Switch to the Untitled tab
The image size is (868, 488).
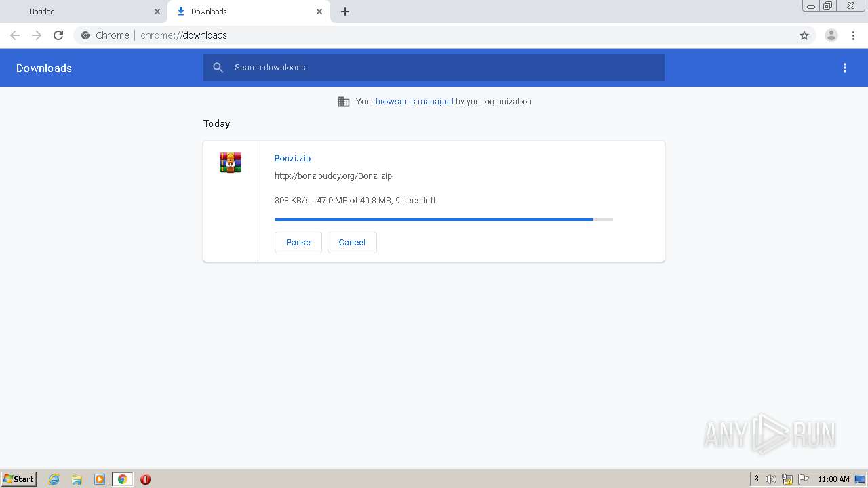tap(83, 12)
